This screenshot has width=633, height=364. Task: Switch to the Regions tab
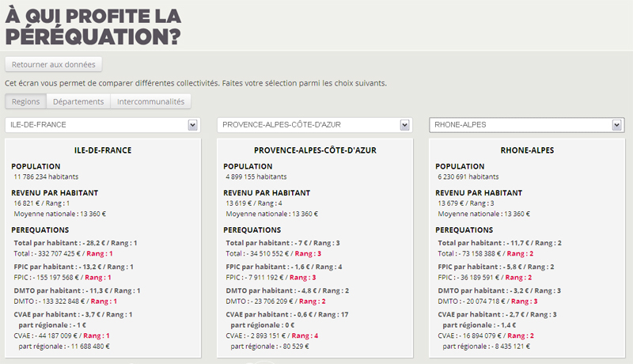(25, 101)
